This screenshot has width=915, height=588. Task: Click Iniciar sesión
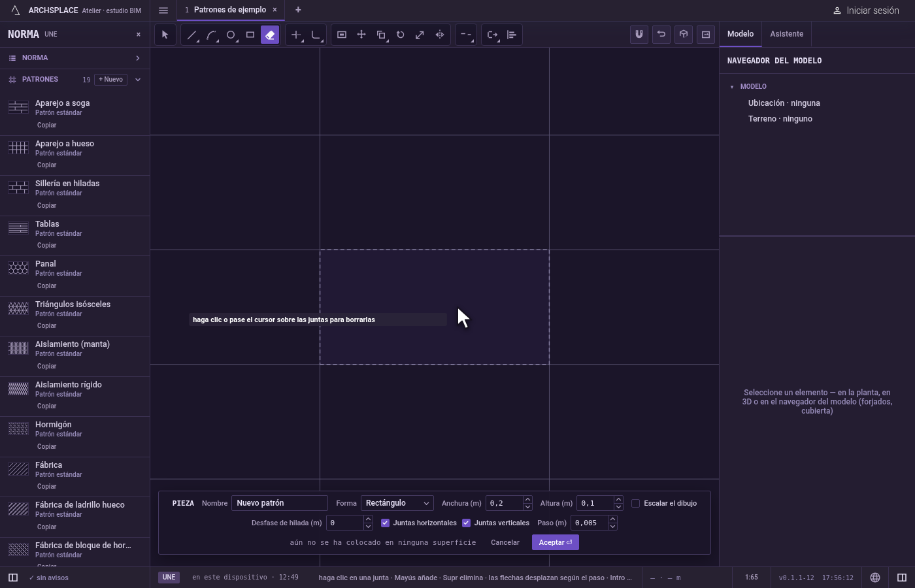click(866, 10)
